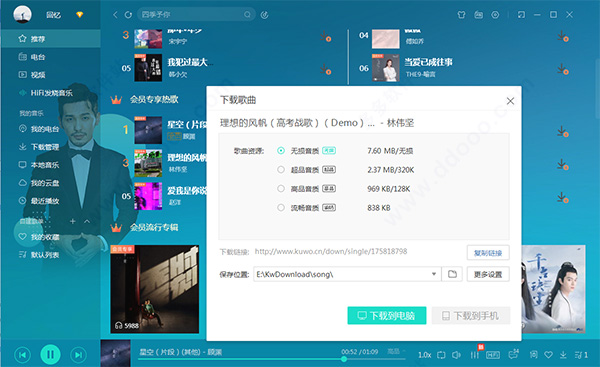This screenshot has height=367, width=600.
Task: Select 无损音质 lossless quality option
Action: click(281, 151)
